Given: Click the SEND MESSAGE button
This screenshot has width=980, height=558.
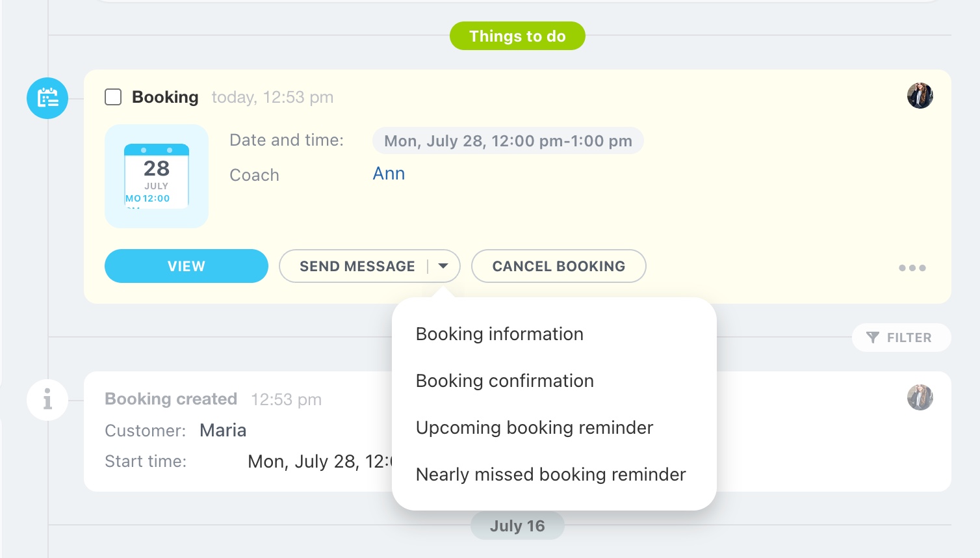Looking at the screenshot, I should pos(357,266).
